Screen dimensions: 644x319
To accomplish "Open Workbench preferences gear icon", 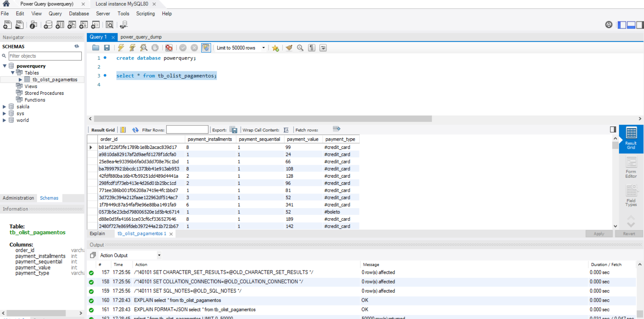I will 609,25.
